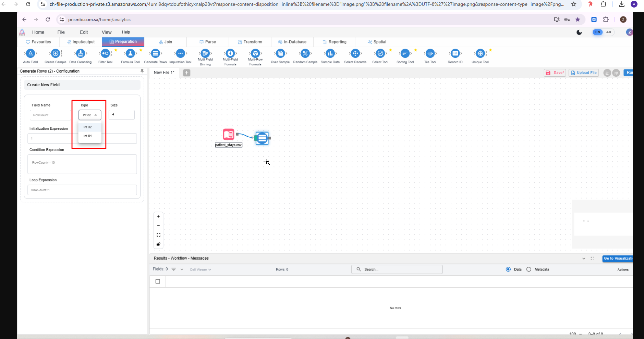Click the Filter Tool icon

105,54
